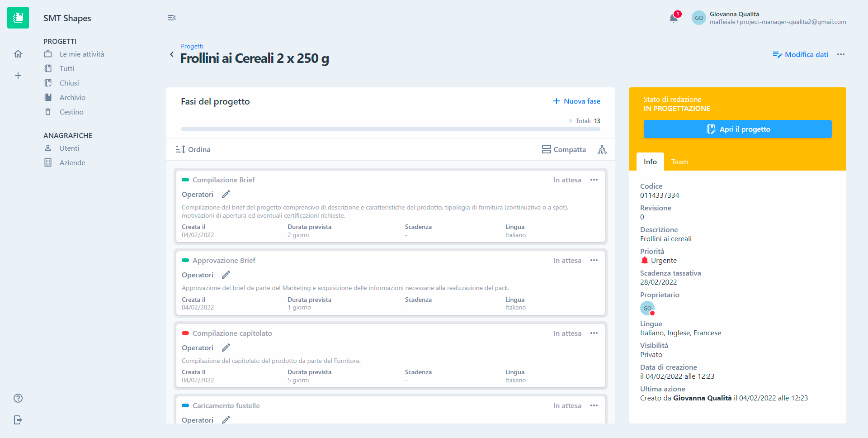Click the In attesa status of Approvazione Brief
868x438 pixels.
(x=567, y=260)
